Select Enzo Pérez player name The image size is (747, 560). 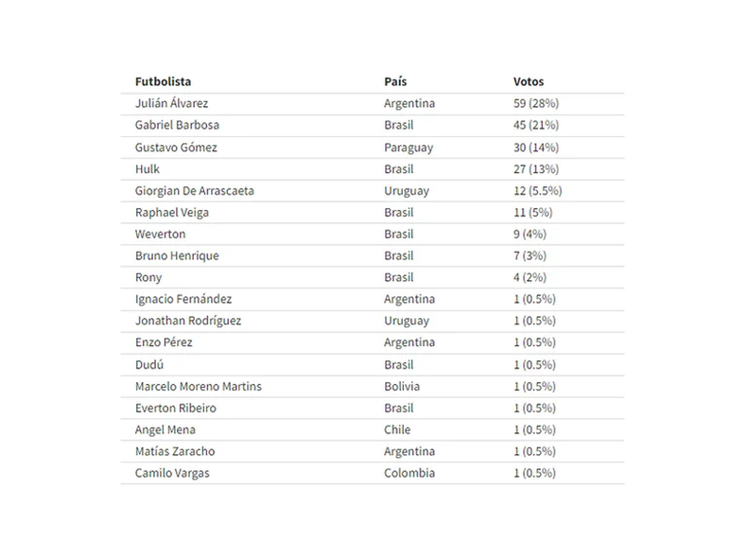click(x=164, y=342)
